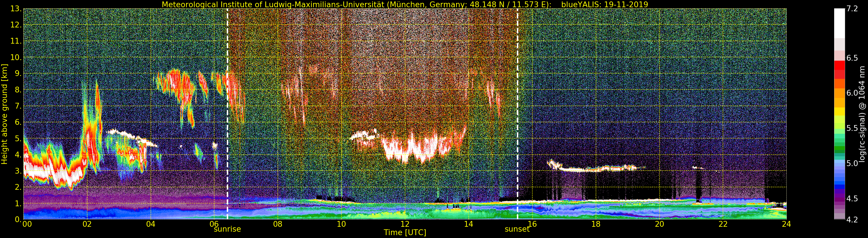The image size is (868, 238).
Task: Click the 'Height above ground [km]' axis title
Action: (x=4, y=114)
